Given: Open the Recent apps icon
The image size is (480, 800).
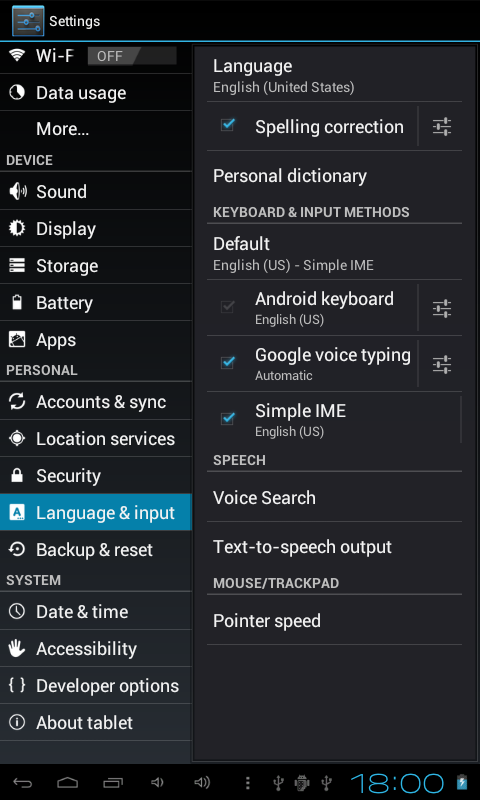Looking at the screenshot, I should tap(113, 782).
